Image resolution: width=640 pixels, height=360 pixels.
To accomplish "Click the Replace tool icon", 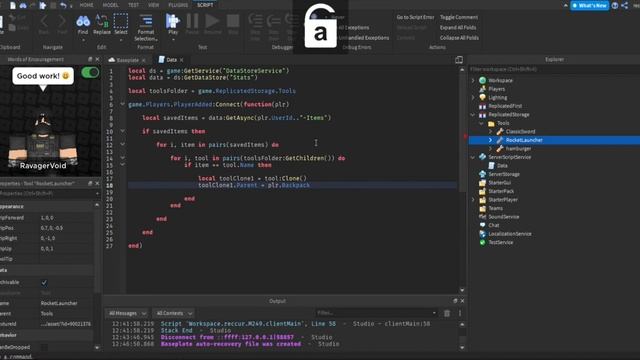I will (x=102, y=21).
